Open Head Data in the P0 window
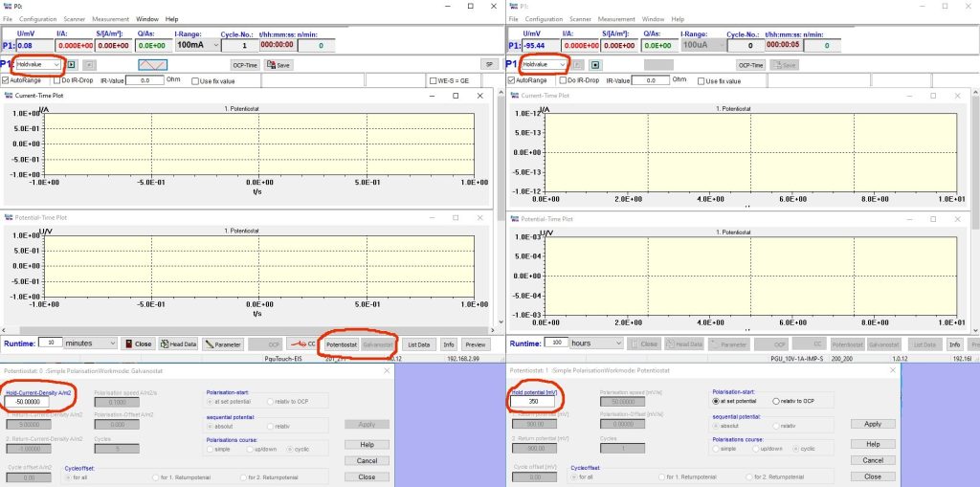The width and height of the screenshot is (980, 487). pyautogui.click(x=179, y=343)
